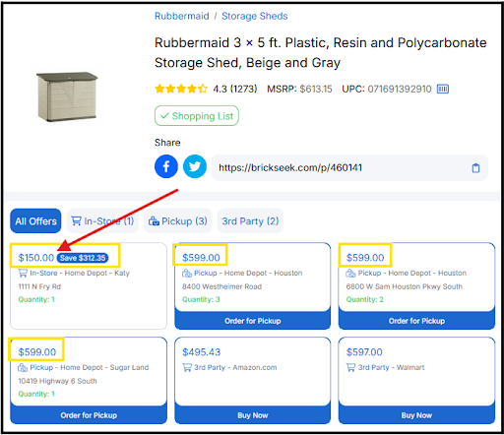The width and height of the screenshot is (504, 435).
Task: Click the $150.00 Katy price
Action: point(36,258)
